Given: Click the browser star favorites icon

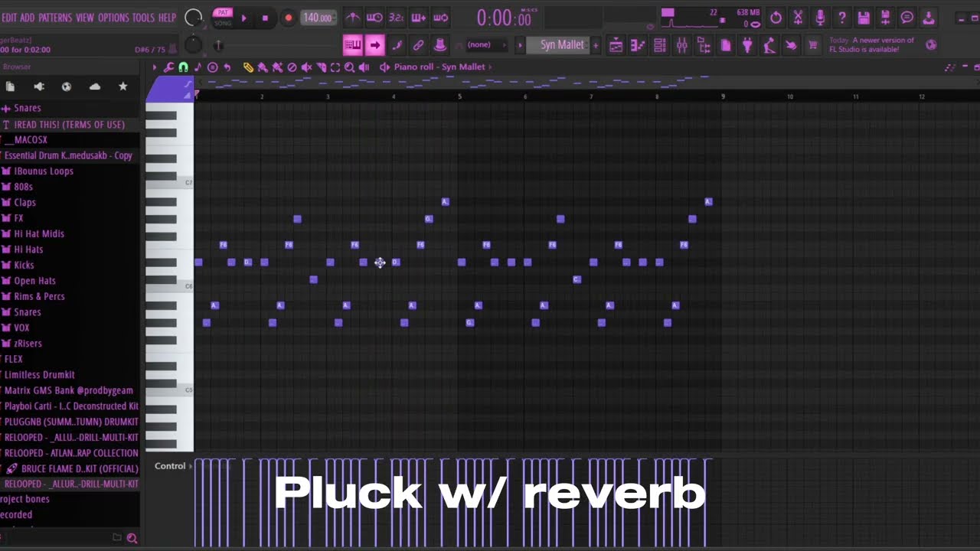Looking at the screenshot, I should 122,86.
